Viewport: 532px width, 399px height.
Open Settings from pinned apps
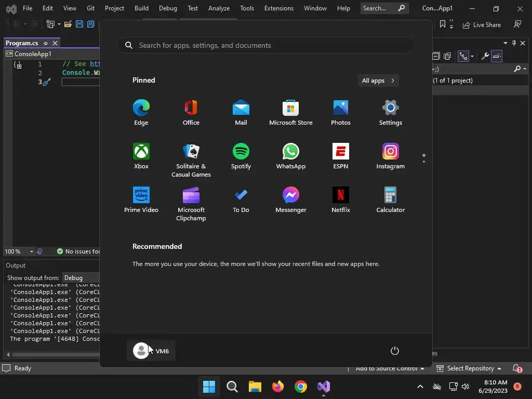point(391,113)
